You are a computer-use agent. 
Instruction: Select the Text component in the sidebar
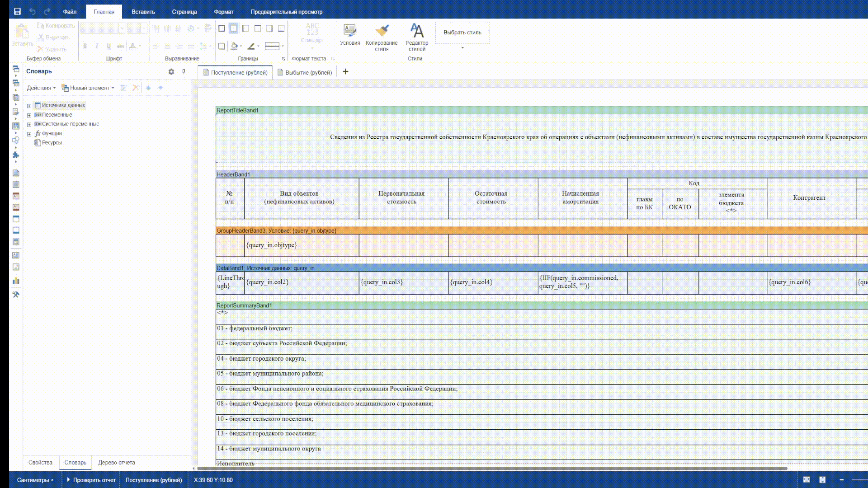click(x=16, y=255)
